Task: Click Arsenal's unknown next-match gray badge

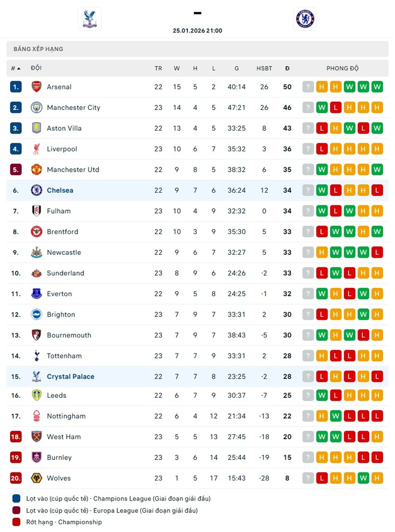Action: [308, 87]
